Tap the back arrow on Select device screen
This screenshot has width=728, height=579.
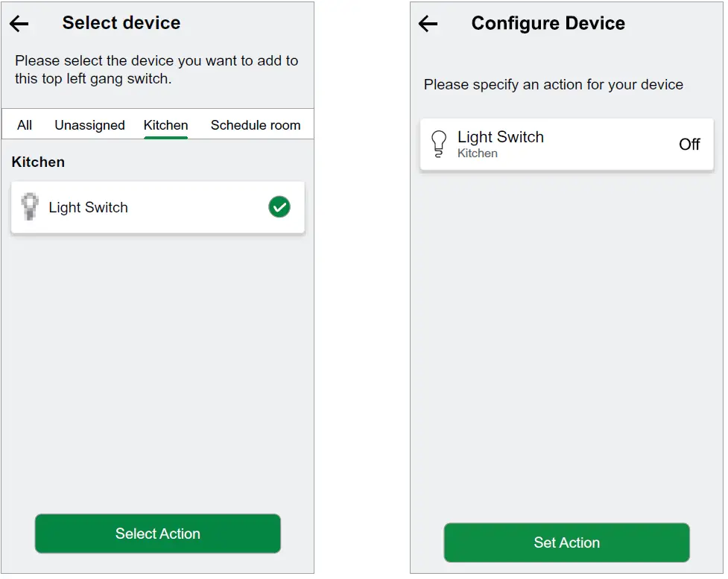click(x=17, y=23)
